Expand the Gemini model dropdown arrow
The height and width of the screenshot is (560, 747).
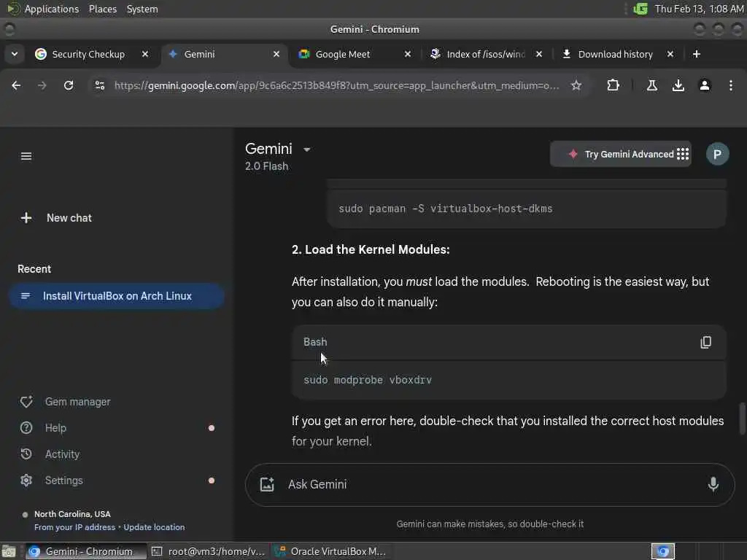pos(307,149)
